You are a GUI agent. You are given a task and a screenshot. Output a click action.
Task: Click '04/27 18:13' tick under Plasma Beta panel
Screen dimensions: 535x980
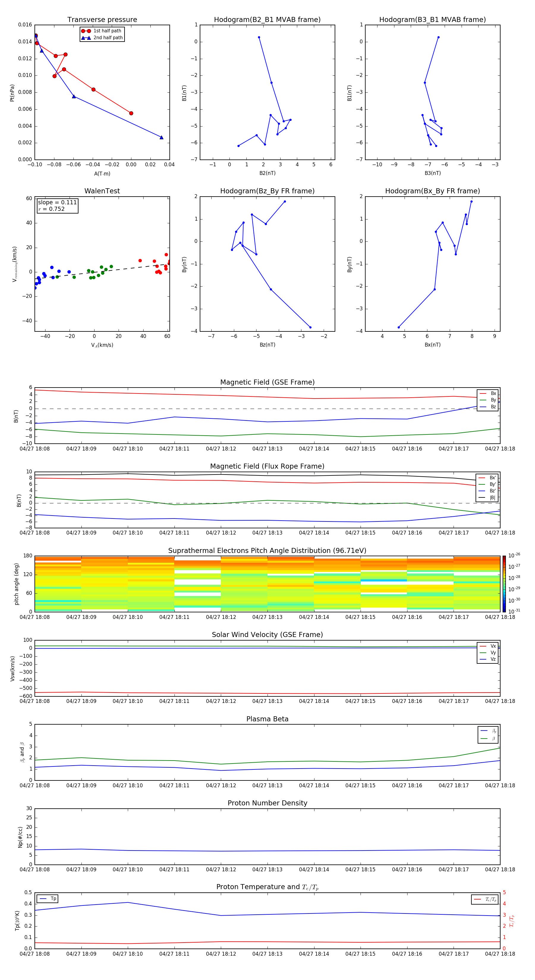click(x=267, y=785)
